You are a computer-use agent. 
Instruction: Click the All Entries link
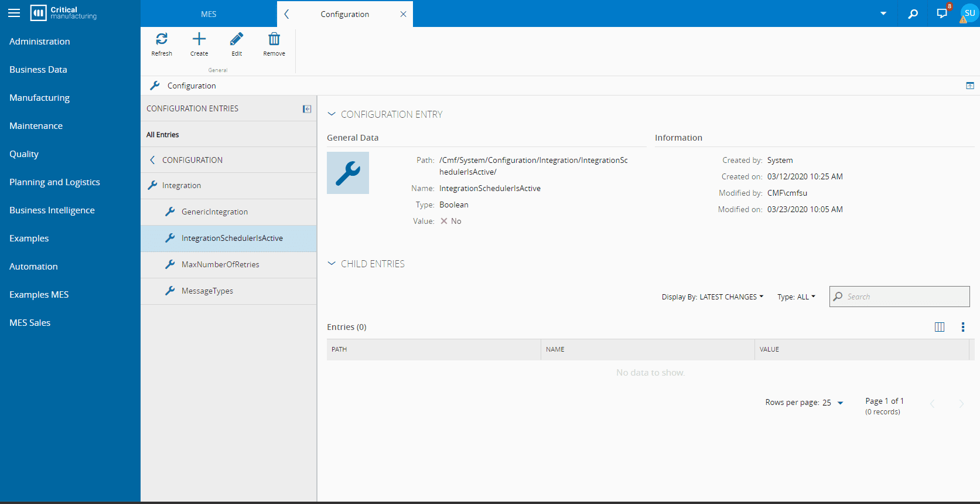[x=163, y=135]
